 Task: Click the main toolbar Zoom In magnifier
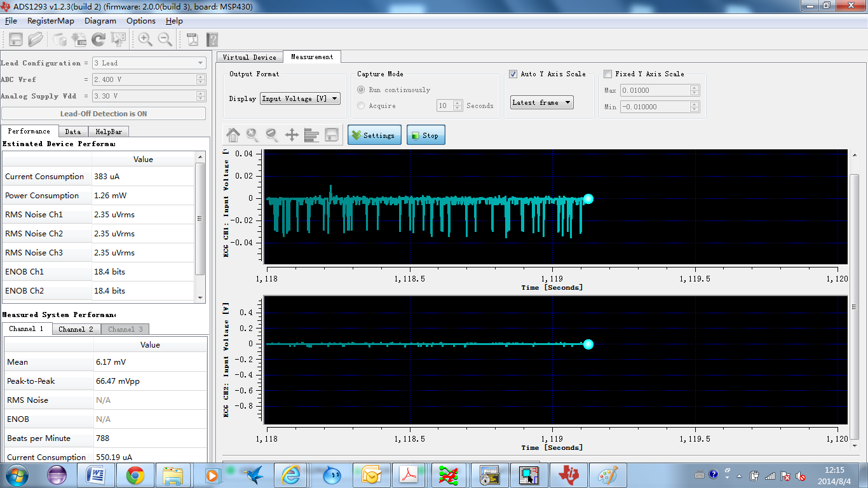[x=146, y=39]
